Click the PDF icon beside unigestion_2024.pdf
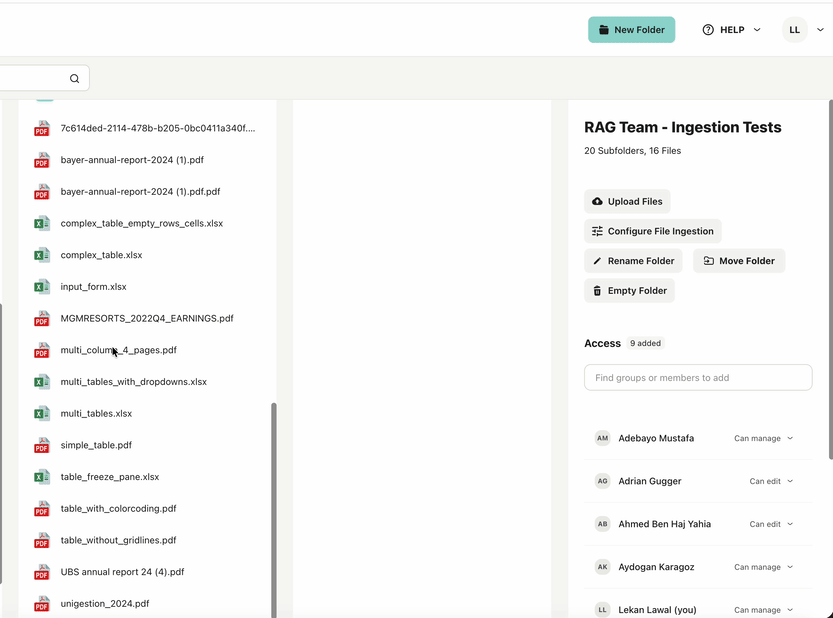 [42, 604]
